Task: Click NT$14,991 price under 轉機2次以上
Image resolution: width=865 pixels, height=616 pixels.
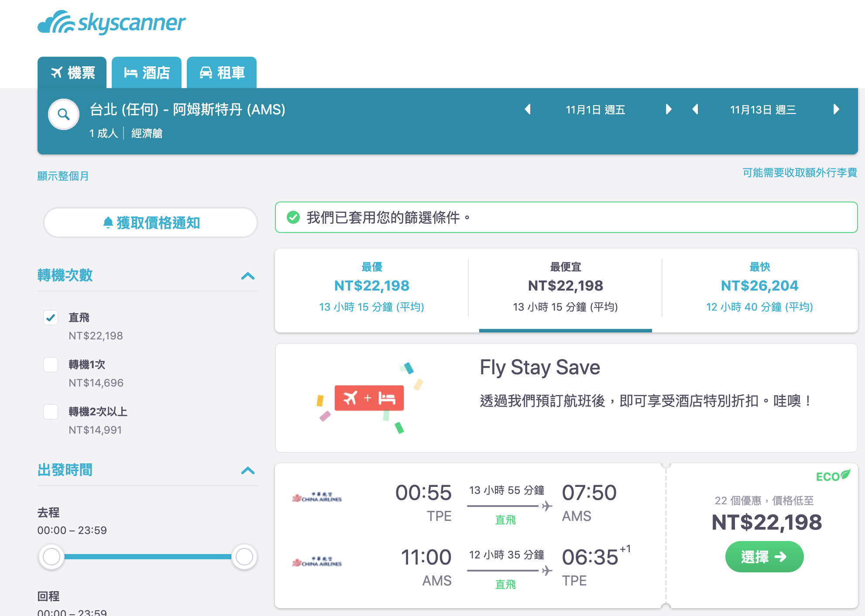Action: [x=95, y=430]
